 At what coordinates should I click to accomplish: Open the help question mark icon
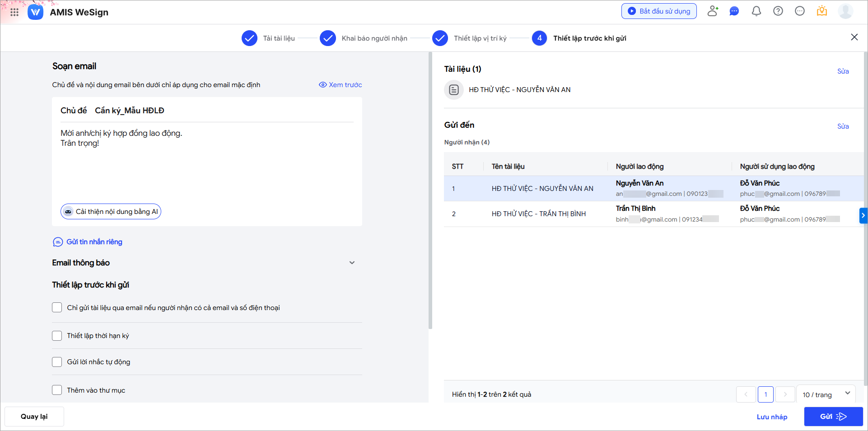778,11
